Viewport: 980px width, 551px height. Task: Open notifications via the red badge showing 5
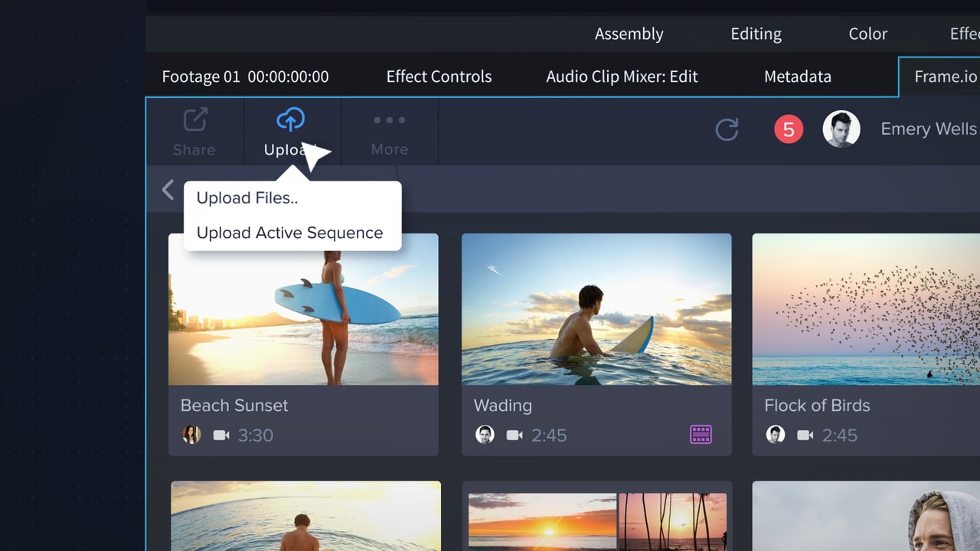pyautogui.click(x=789, y=129)
